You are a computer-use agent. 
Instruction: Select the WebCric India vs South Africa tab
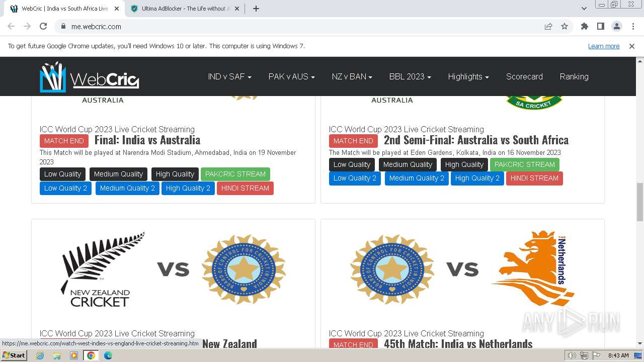click(64, 9)
